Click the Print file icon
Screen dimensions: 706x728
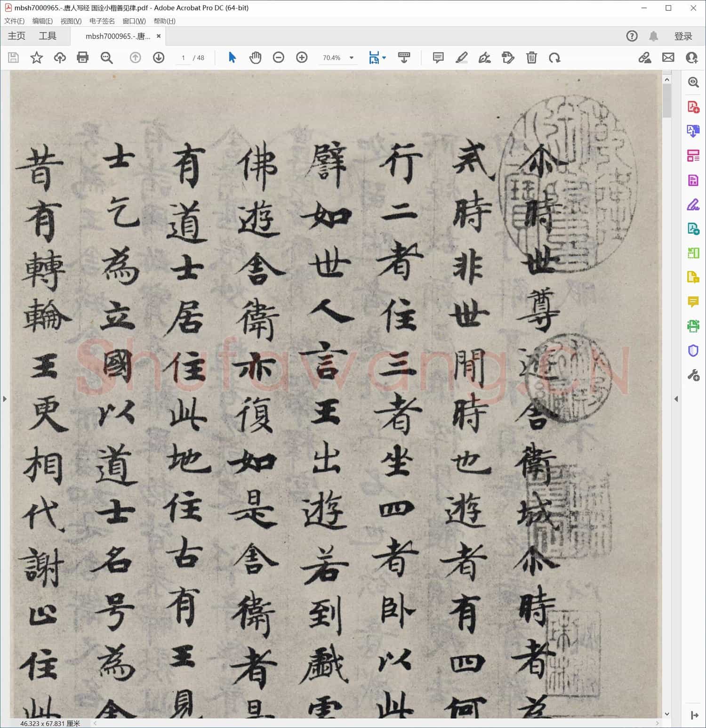pyautogui.click(x=83, y=57)
